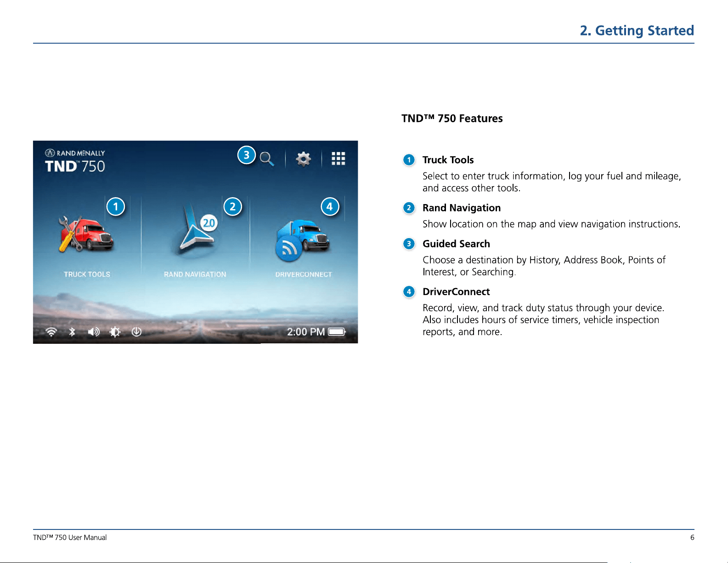Click the TRUCK TOOLS label

[87, 274]
